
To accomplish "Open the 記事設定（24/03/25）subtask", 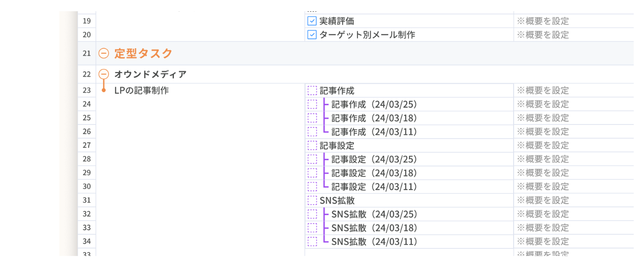I will click(x=374, y=159).
